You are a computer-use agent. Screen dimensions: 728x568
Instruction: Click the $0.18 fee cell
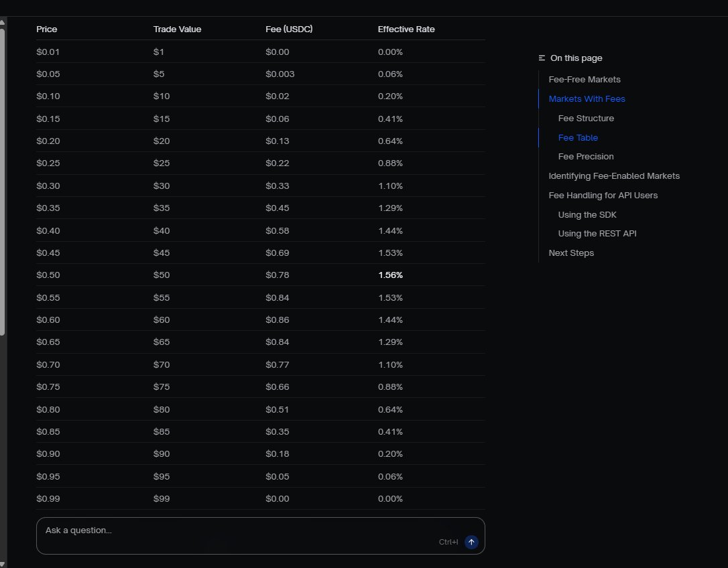pyautogui.click(x=277, y=454)
